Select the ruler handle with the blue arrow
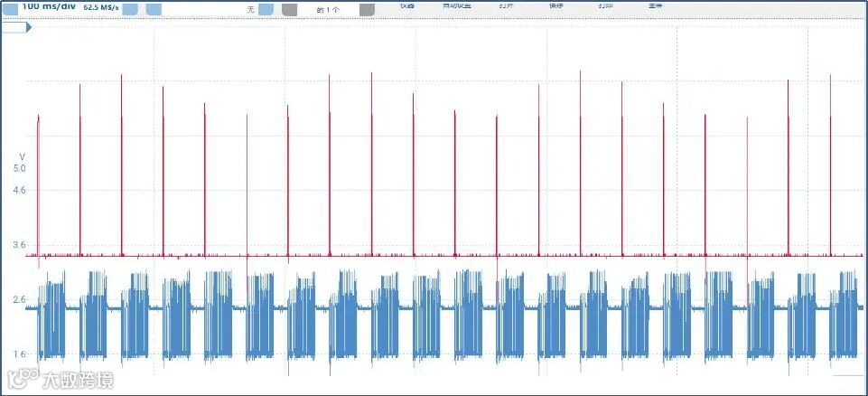868x396 pixels. [x=17, y=27]
